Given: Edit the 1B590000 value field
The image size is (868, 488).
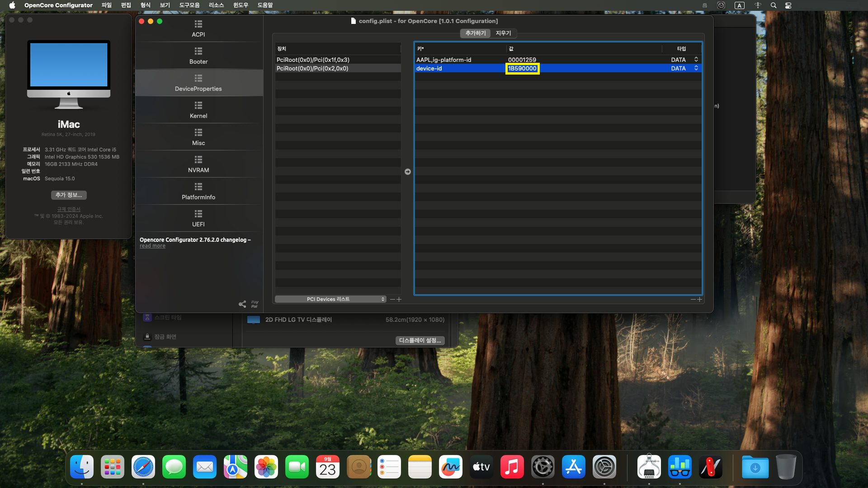Looking at the screenshot, I should click(522, 68).
